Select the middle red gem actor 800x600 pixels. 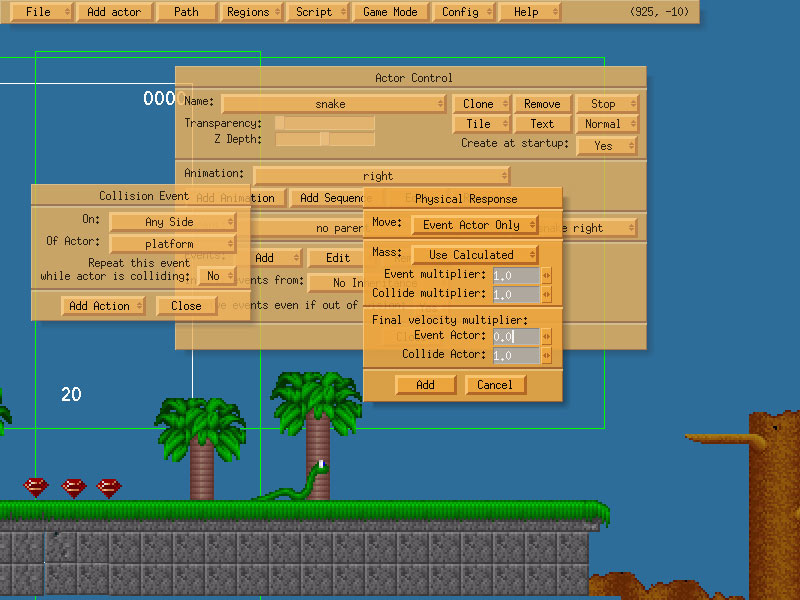click(73, 488)
